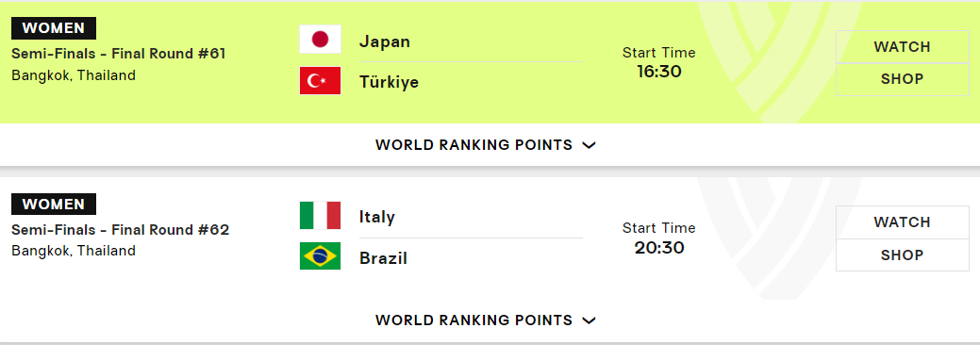
Task: Select the Japan team name
Action: 385,41
